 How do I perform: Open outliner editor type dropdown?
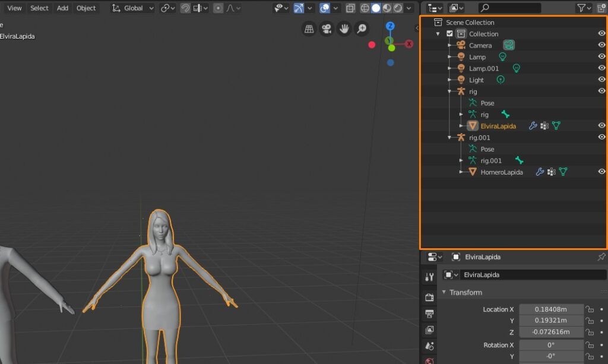[x=434, y=8]
